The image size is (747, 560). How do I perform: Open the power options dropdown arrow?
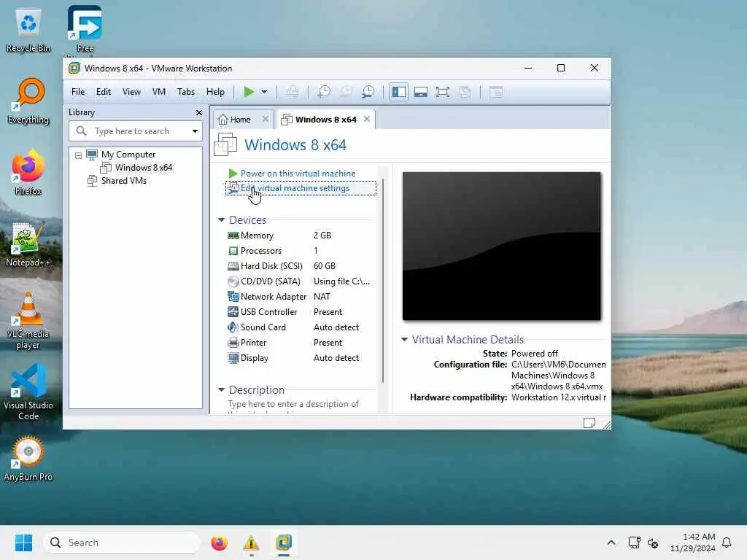(264, 92)
